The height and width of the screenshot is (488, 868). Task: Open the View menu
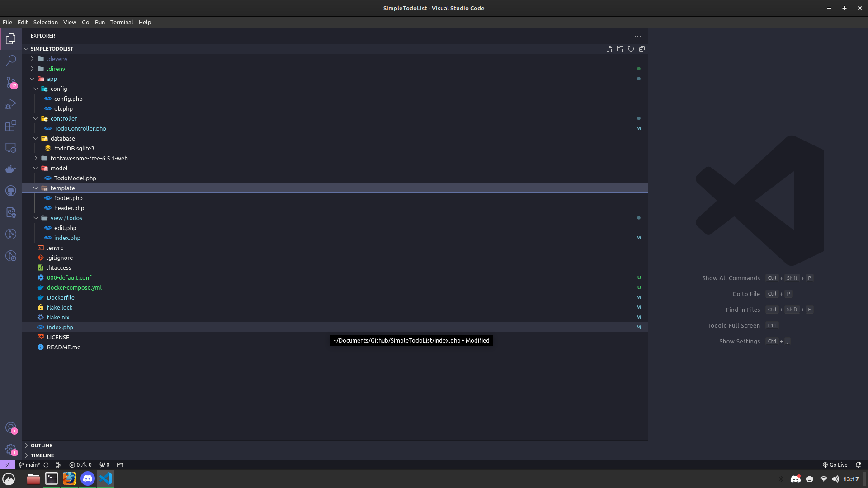pyautogui.click(x=70, y=22)
